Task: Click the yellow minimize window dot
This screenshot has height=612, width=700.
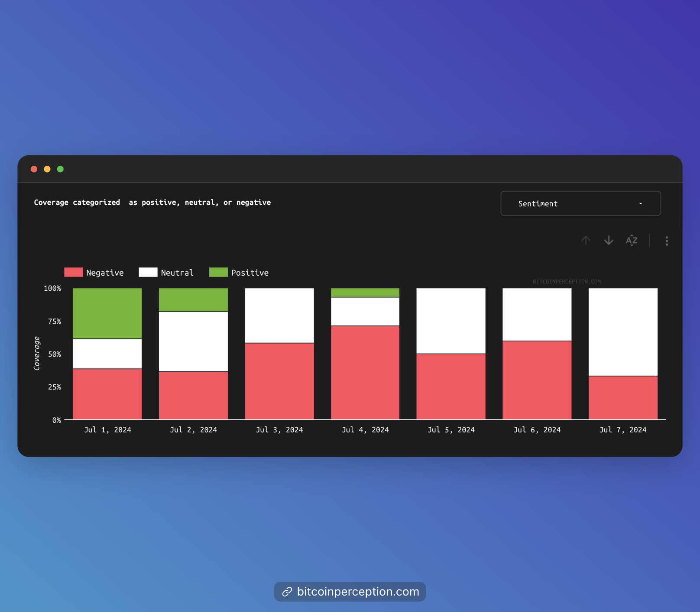Action: coord(47,169)
